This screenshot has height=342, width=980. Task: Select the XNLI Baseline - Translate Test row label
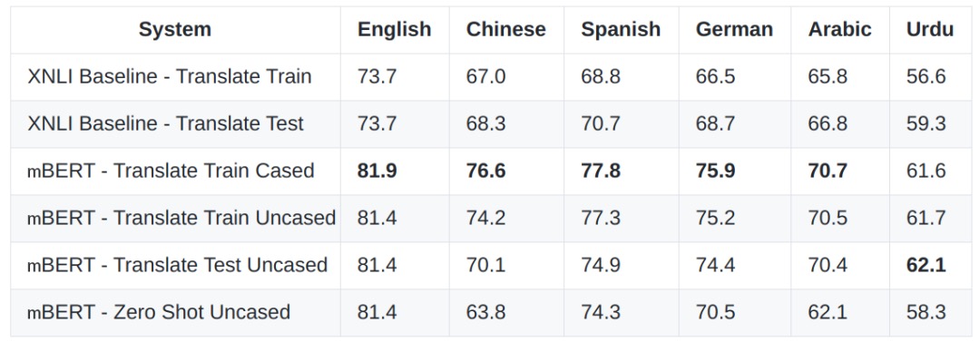coord(166,123)
